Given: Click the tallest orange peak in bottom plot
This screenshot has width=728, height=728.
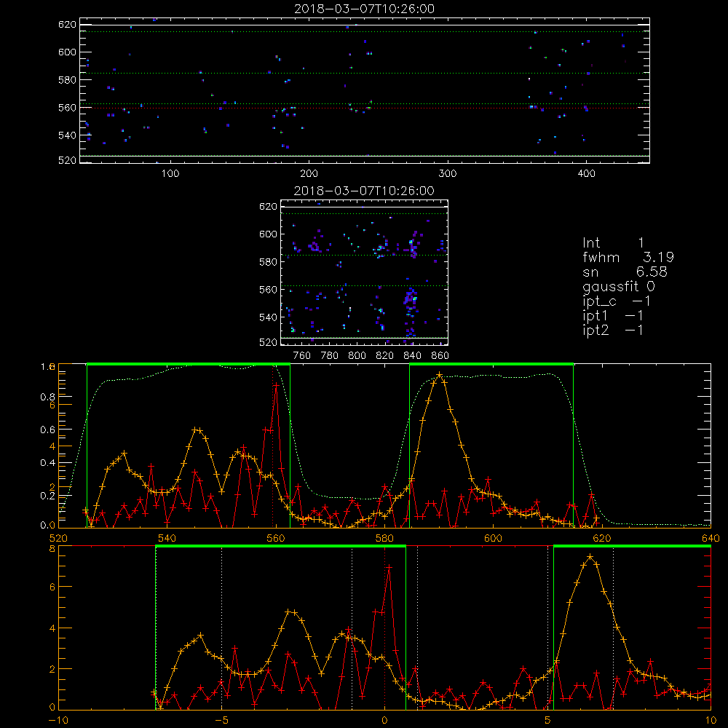Looking at the screenshot, I should [x=590, y=556].
